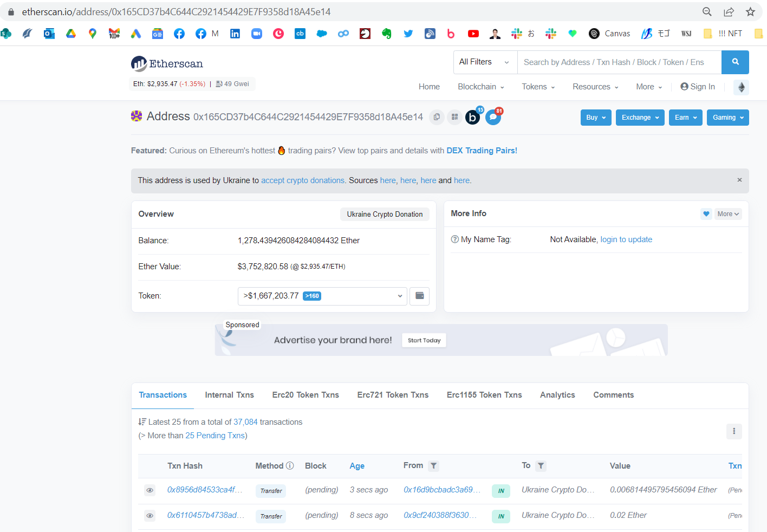Expand the Token holdings dropdown
The height and width of the screenshot is (532, 767).
(322, 296)
